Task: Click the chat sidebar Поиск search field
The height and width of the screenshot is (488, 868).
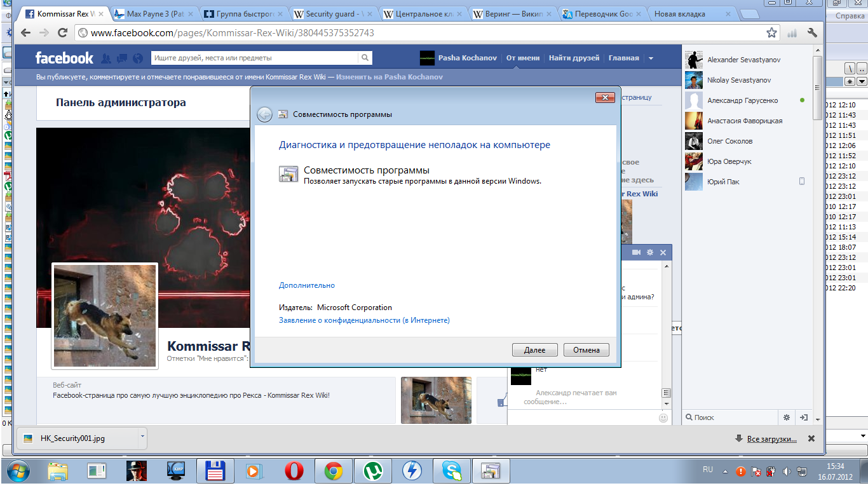Action: click(x=731, y=417)
